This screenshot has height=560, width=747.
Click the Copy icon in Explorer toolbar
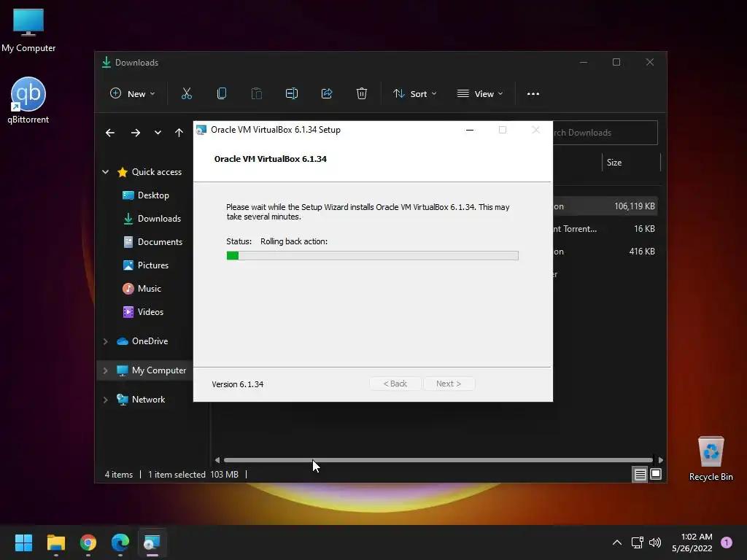coord(222,94)
